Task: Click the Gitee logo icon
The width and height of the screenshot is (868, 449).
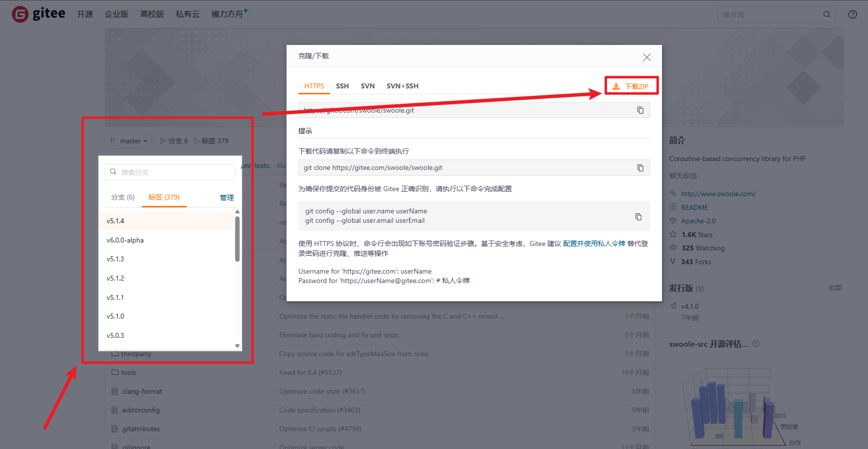Action: click(x=19, y=14)
